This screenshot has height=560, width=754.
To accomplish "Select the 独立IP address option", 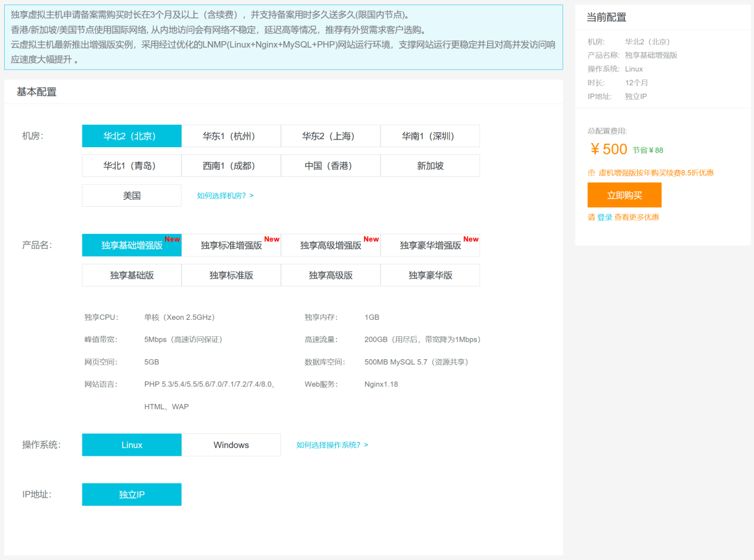I will coord(131,494).
